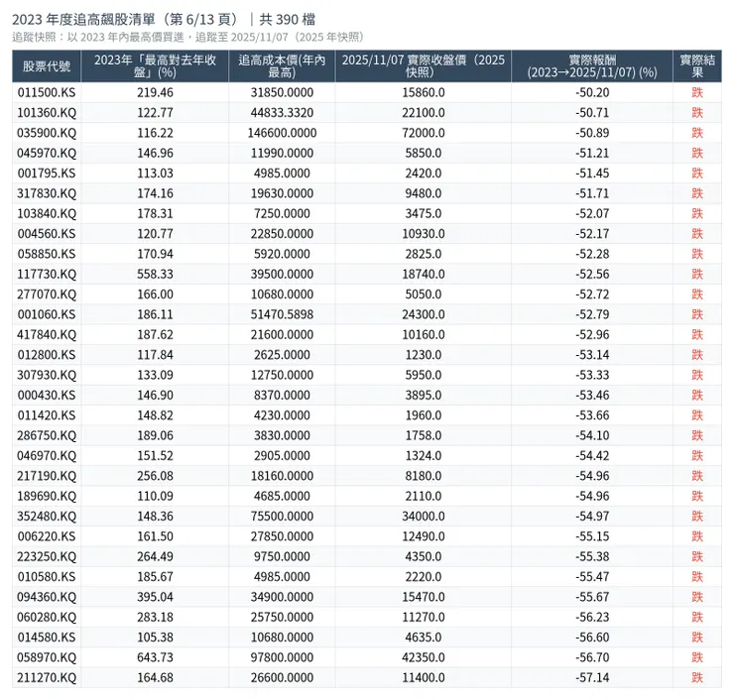This screenshot has width=734, height=700.
Task: Click the 395.04 percentage value
Action: (155, 597)
